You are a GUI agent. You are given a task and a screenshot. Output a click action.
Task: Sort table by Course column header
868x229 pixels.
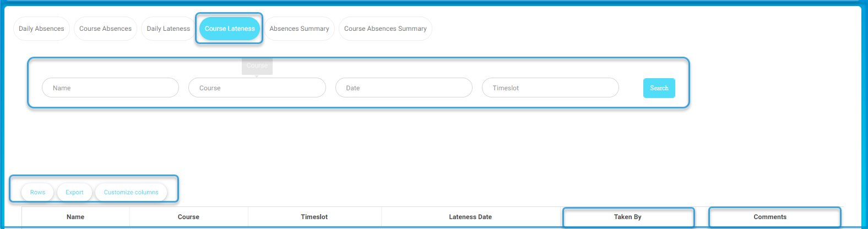tap(188, 217)
